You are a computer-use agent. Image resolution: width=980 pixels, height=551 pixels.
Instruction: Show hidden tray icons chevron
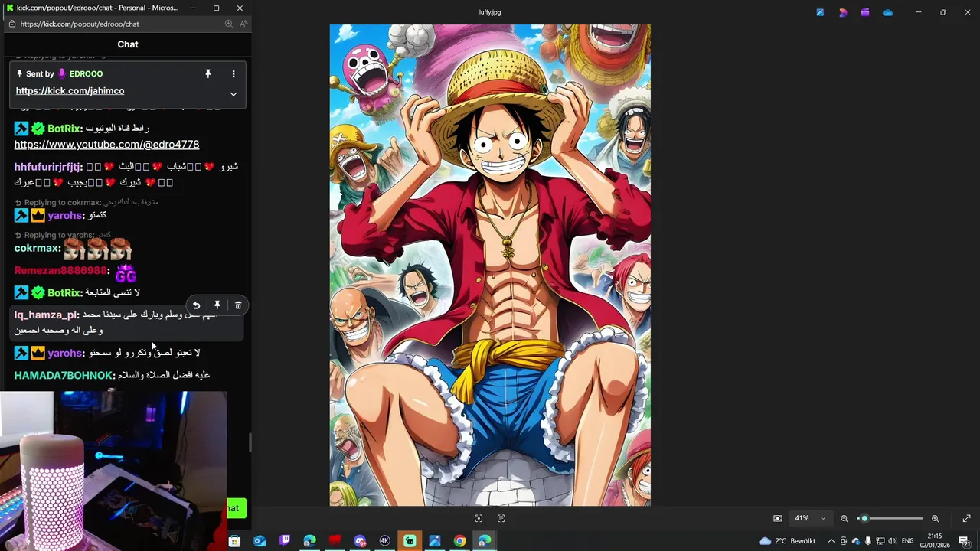tap(831, 541)
